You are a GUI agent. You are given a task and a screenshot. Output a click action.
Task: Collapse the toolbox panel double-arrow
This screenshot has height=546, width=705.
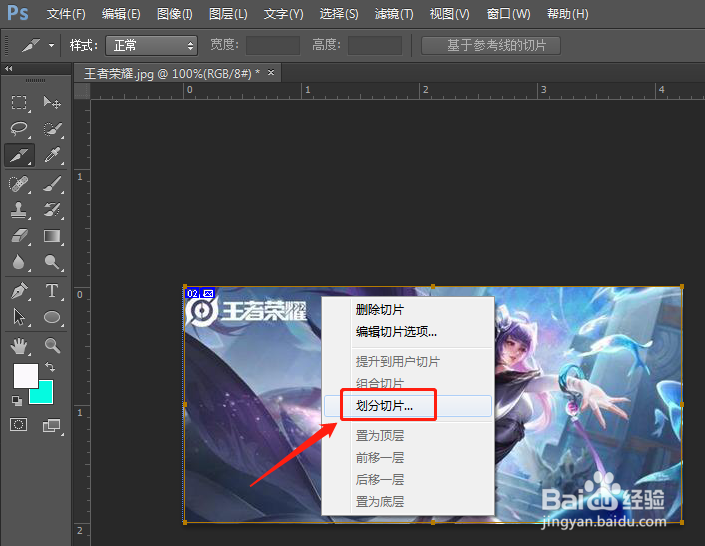[x=9, y=68]
